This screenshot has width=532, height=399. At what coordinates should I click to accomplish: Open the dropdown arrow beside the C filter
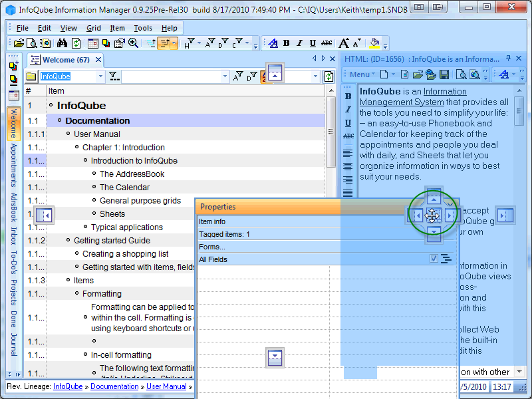pos(247,43)
